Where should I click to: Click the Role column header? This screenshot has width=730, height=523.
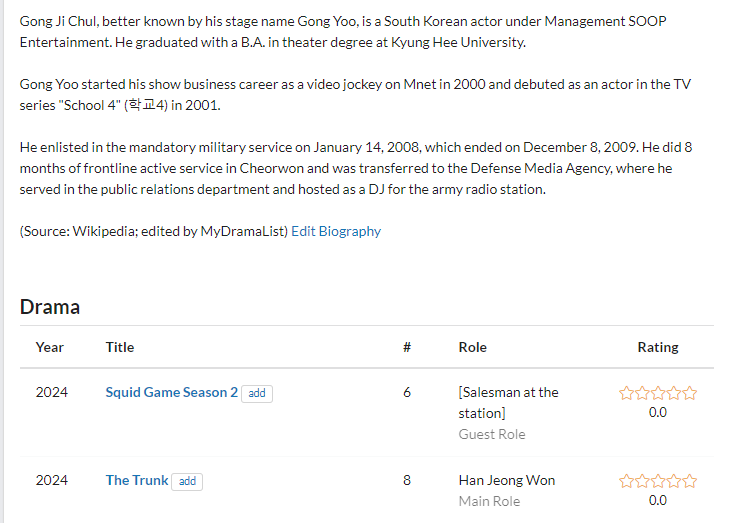tap(473, 347)
